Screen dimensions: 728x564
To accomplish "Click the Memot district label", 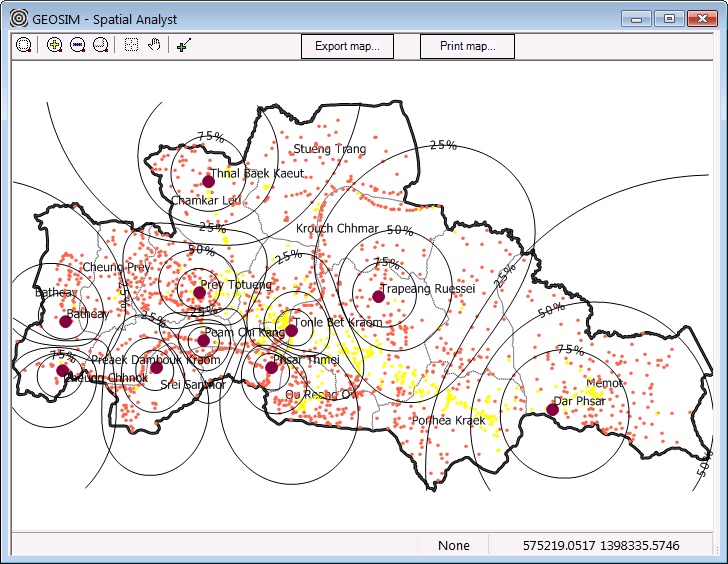I will pos(604,383).
